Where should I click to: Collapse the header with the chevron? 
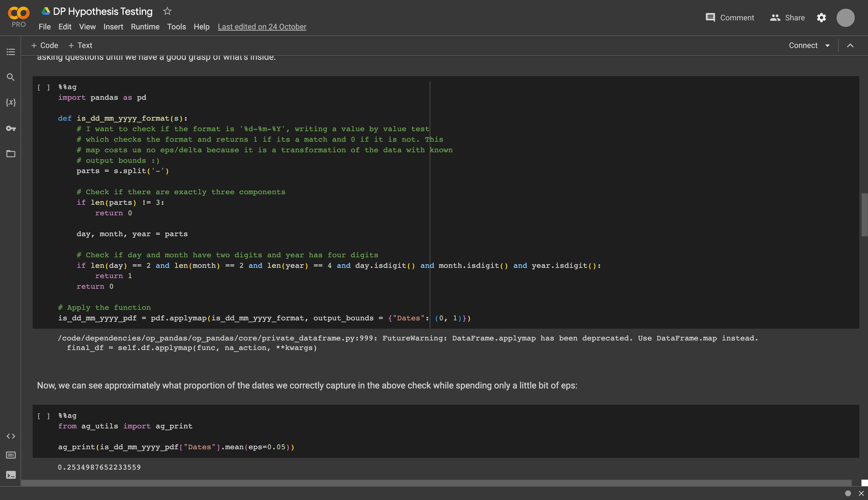(x=850, y=46)
